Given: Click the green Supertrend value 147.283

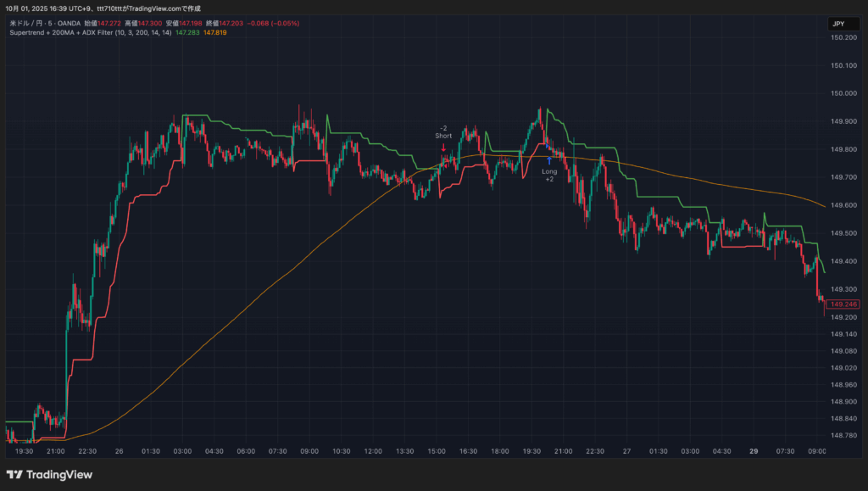Looking at the screenshot, I should tap(187, 32).
